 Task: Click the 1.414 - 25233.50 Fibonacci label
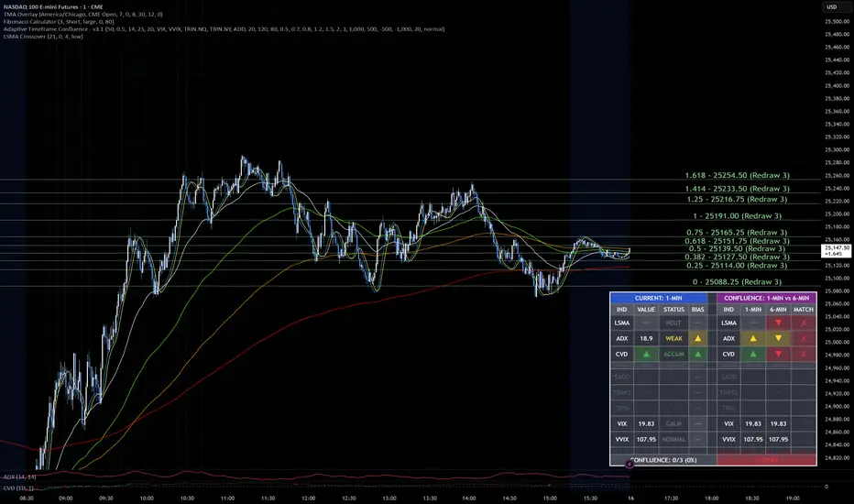click(x=737, y=189)
